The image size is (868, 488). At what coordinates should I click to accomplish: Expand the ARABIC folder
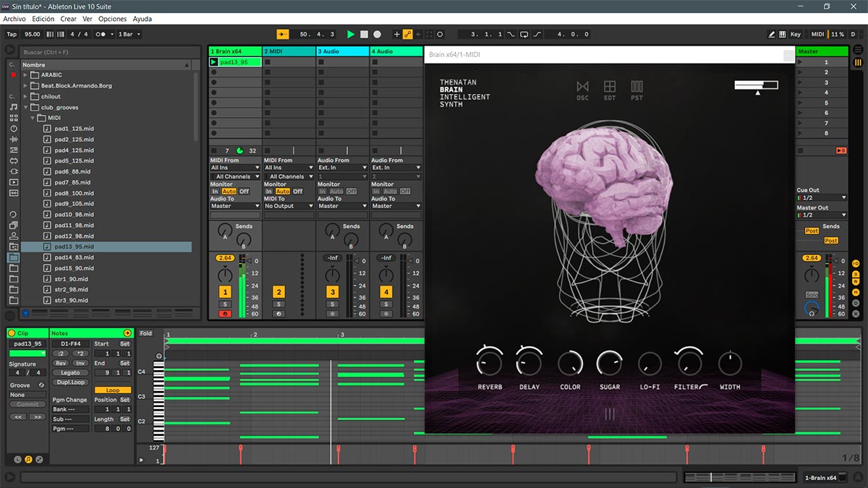(x=26, y=75)
